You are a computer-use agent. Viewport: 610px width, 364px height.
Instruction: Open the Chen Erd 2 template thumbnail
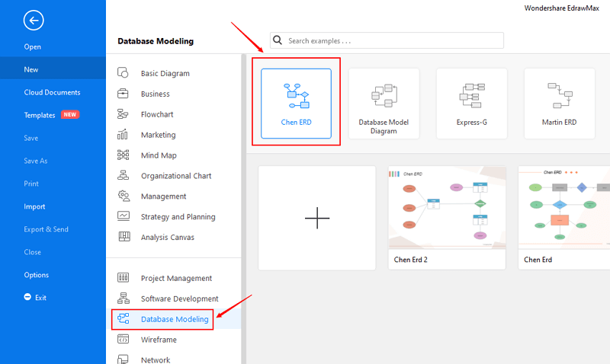tap(447, 207)
